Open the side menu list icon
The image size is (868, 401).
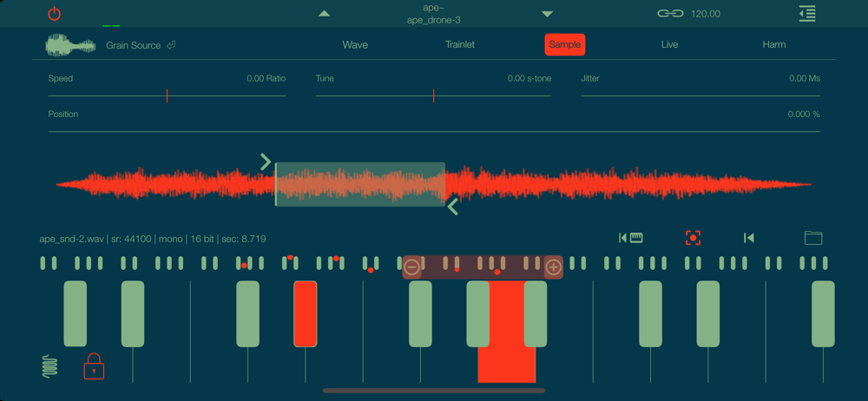807,14
